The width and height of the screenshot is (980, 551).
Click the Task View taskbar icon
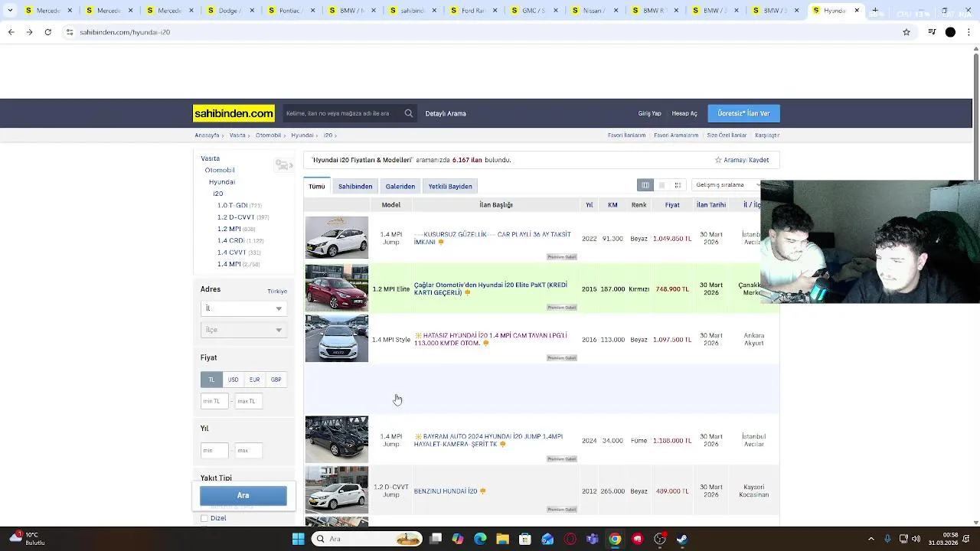point(436,539)
